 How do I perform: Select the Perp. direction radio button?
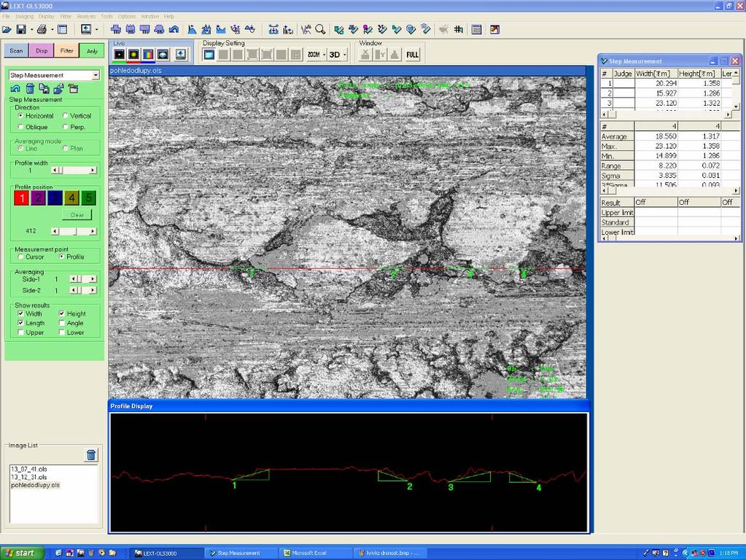[65, 127]
